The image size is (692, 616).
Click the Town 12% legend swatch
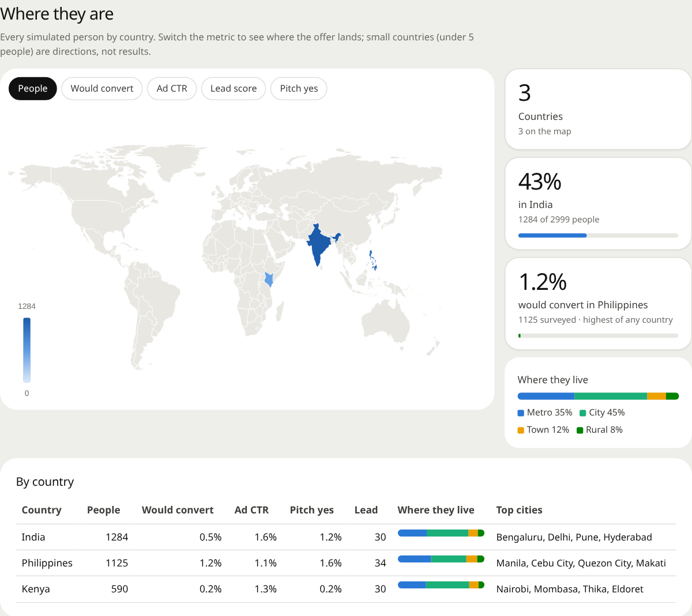(x=521, y=430)
